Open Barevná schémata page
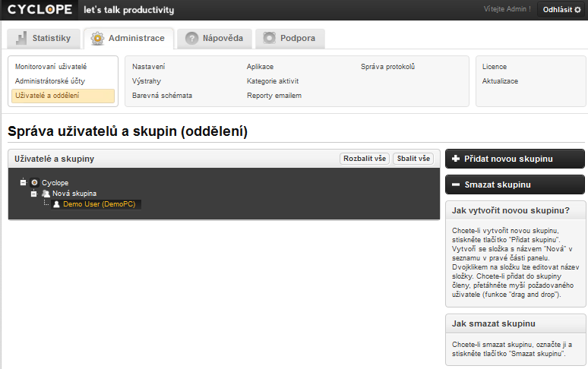Image resolution: width=588 pixels, height=369 pixels. pyautogui.click(x=162, y=96)
